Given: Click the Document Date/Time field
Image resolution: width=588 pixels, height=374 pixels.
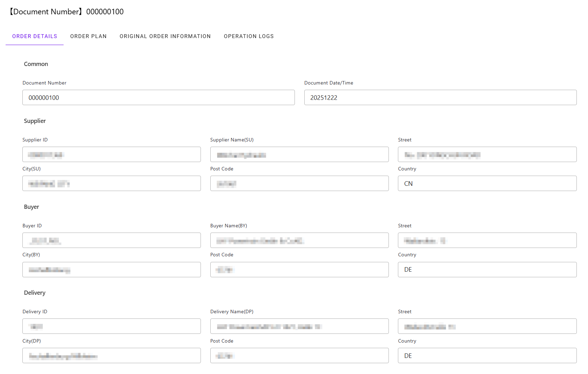Looking at the screenshot, I should pyautogui.click(x=440, y=97).
